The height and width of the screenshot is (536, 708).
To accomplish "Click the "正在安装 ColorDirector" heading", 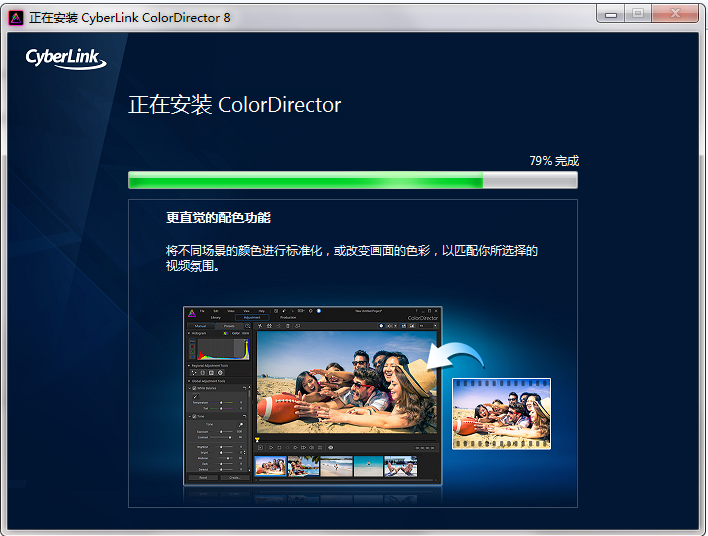I will (234, 105).
